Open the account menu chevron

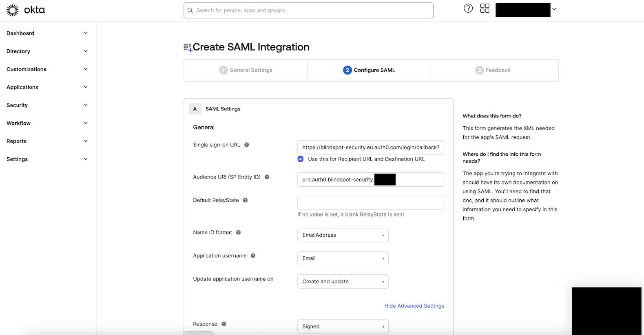(x=554, y=9)
